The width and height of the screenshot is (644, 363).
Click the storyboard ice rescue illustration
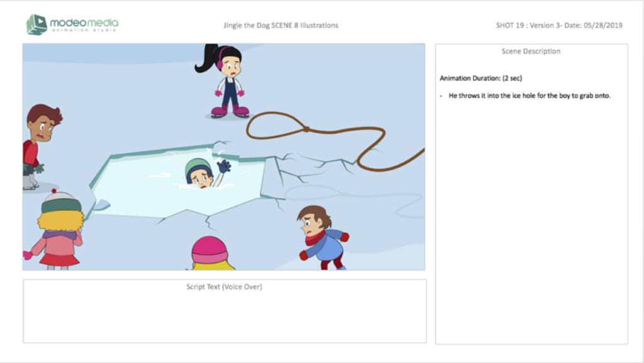(x=224, y=157)
